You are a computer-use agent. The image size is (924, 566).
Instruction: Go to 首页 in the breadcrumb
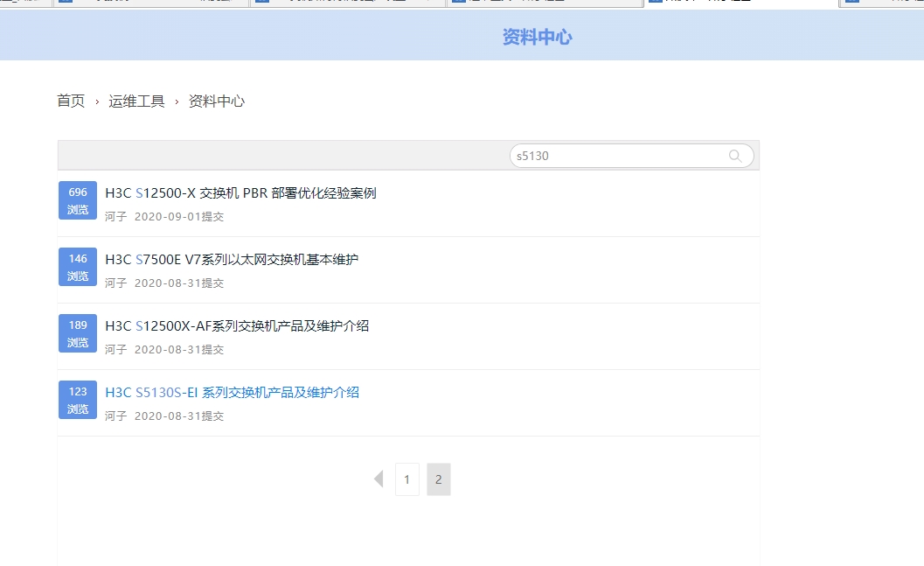[x=71, y=101]
